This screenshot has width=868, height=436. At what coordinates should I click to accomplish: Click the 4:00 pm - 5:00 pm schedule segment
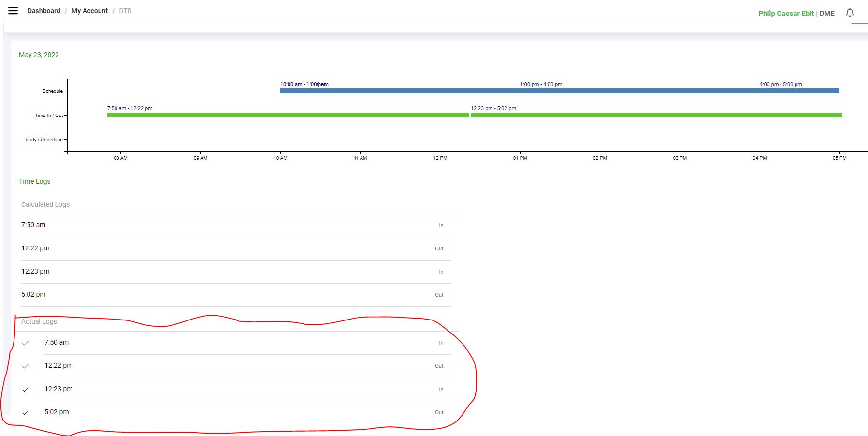[x=799, y=91]
